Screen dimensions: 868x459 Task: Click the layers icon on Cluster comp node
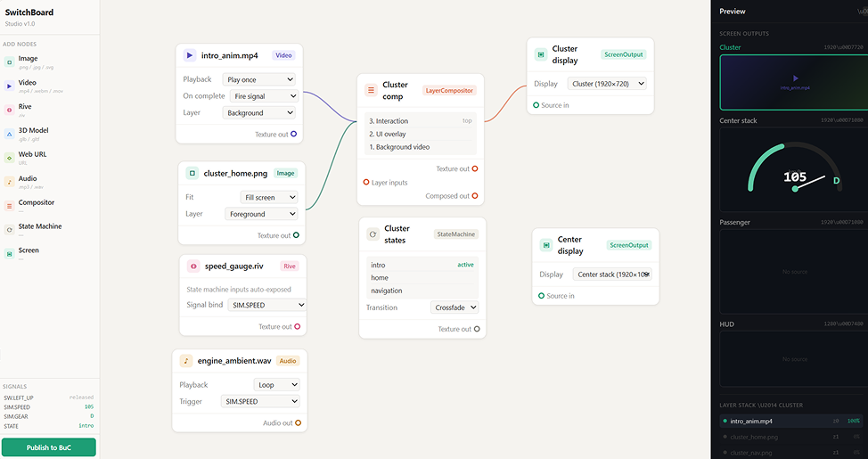tap(371, 90)
